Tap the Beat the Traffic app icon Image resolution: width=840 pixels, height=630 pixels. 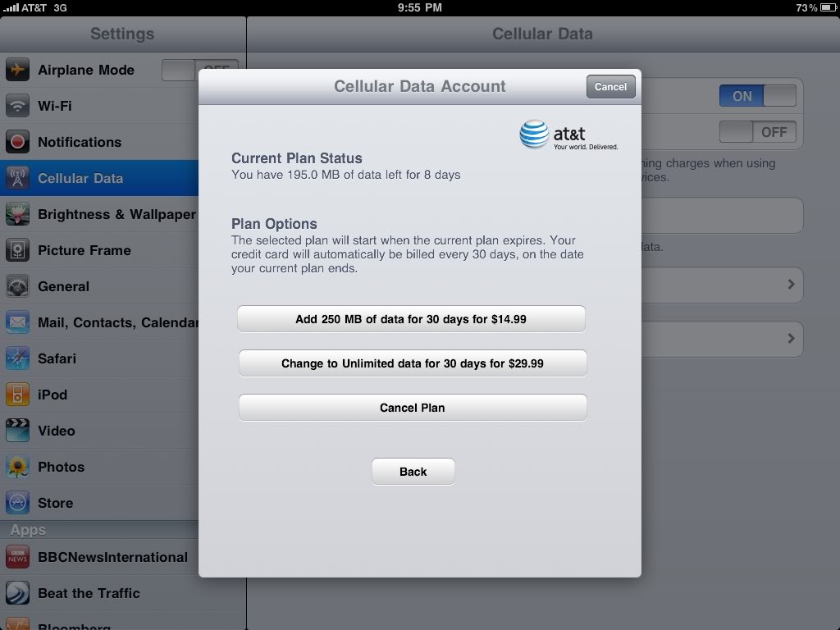(x=17, y=593)
